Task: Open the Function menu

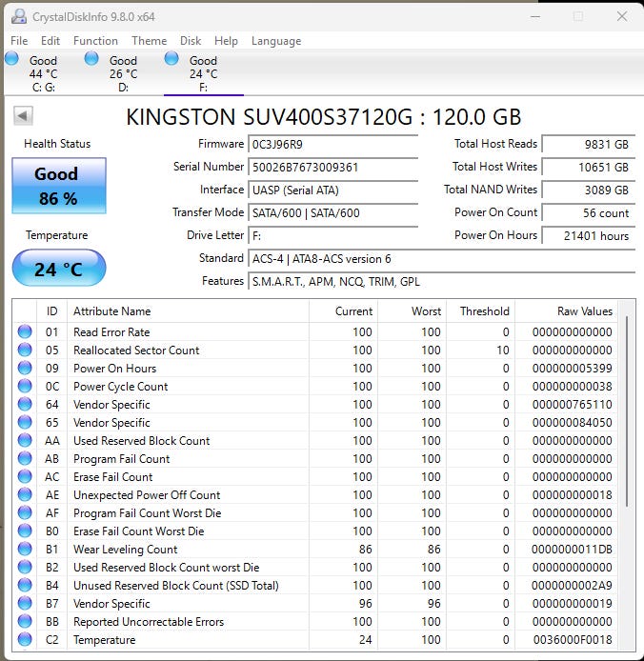Action: pos(95,41)
